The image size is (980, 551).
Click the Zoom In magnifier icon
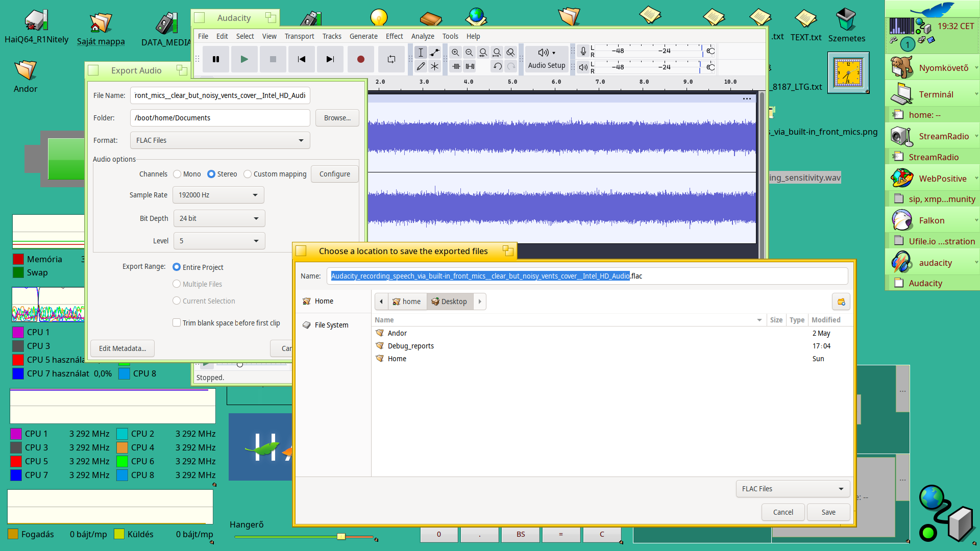[455, 52]
